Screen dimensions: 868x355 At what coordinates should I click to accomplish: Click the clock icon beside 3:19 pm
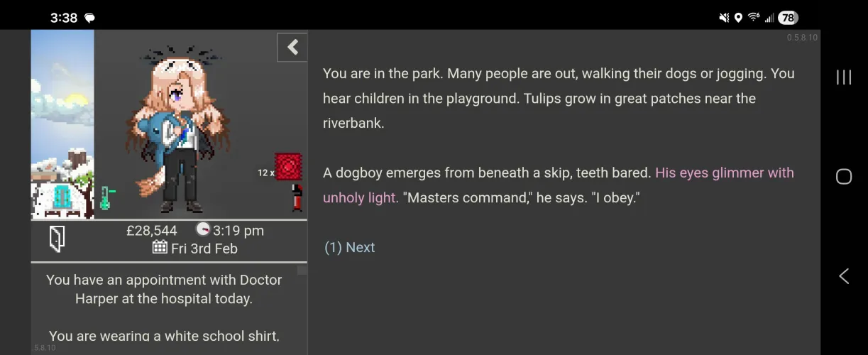(x=203, y=229)
